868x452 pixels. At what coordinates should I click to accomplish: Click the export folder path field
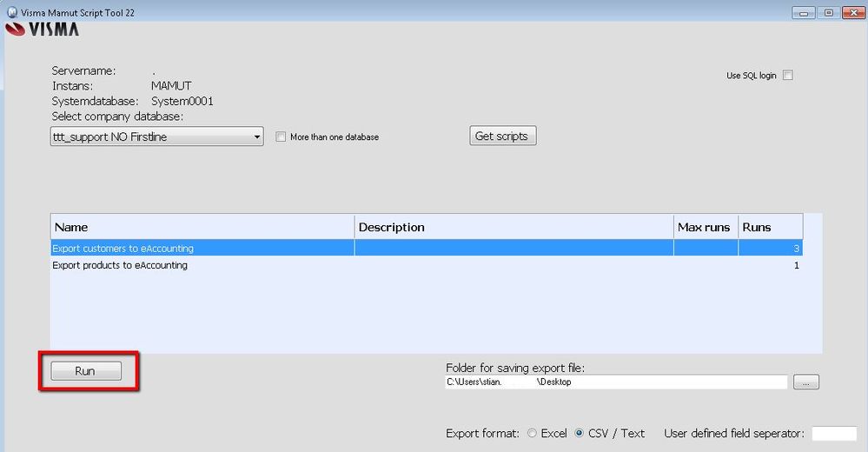click(616, 382)
